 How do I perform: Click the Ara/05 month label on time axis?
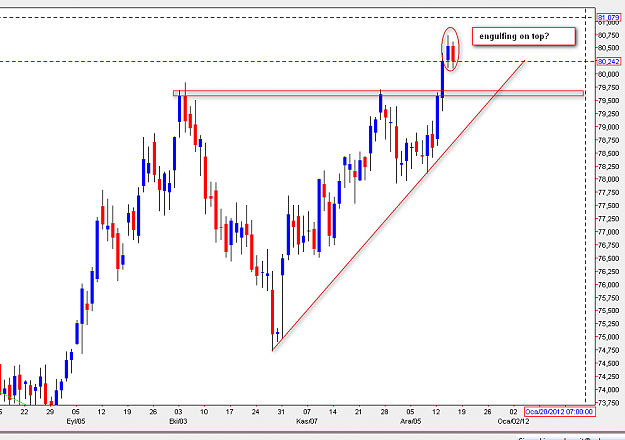click(411, 421)
